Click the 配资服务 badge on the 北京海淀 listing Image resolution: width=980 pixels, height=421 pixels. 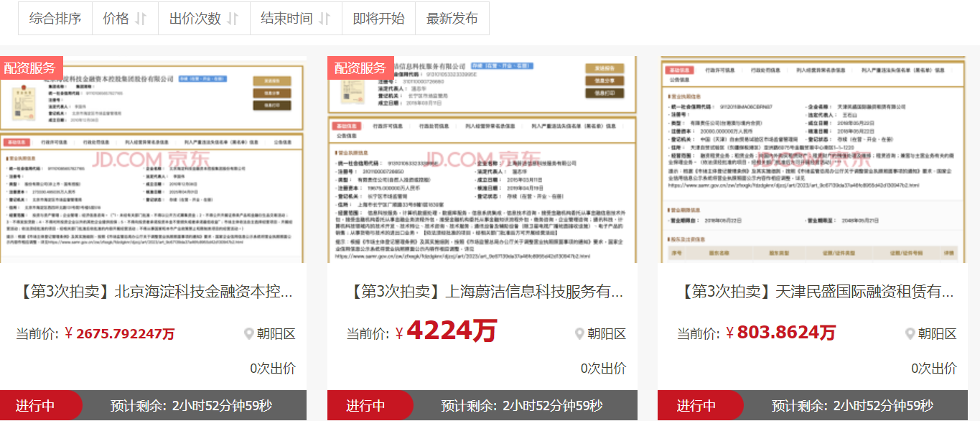(x=31, y=68)
